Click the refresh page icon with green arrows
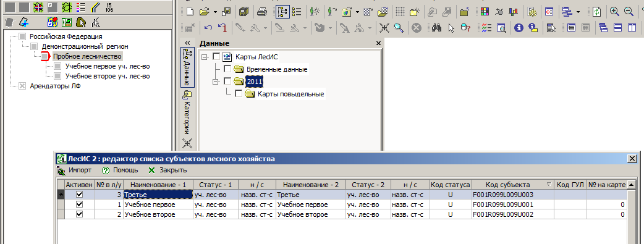644x244 pixels. pyautogui.click(x=597, y=12)
